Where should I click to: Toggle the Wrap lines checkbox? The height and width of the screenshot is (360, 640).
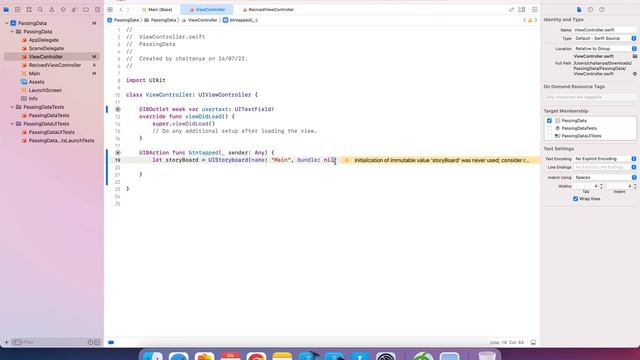coord(576,199)
